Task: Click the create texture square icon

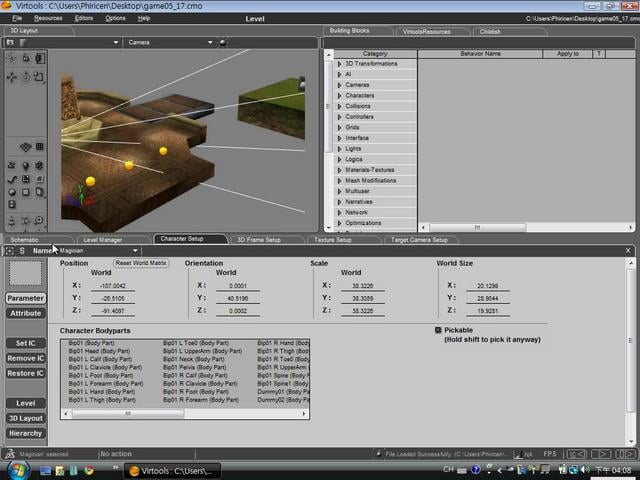Action: pos(26,192)
